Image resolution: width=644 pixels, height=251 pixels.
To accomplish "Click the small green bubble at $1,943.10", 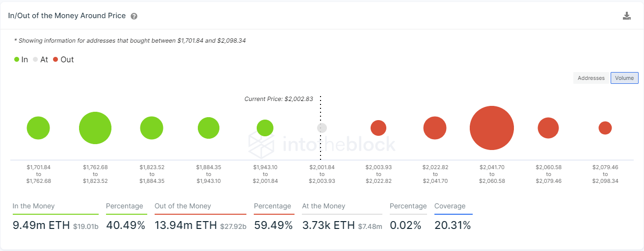I will [x=265, y=128].
